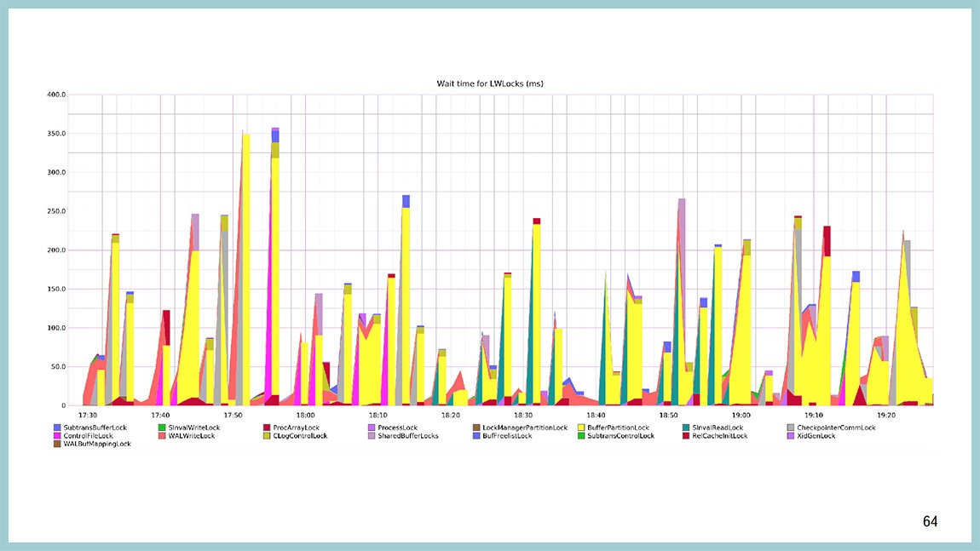Click the 100.0 y-axis value

[x=56, y=328]
